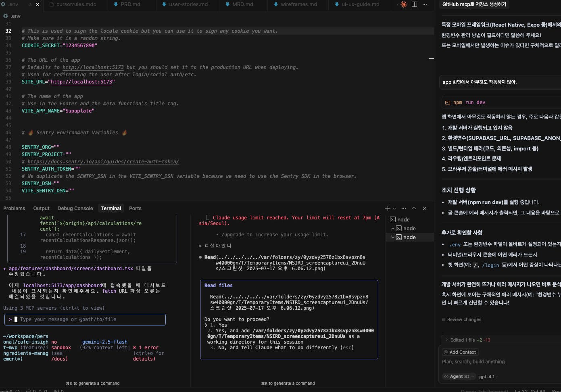This screenshot has width=561, height=392.
Task: Open the Ports panel tab
Action: 135,209
